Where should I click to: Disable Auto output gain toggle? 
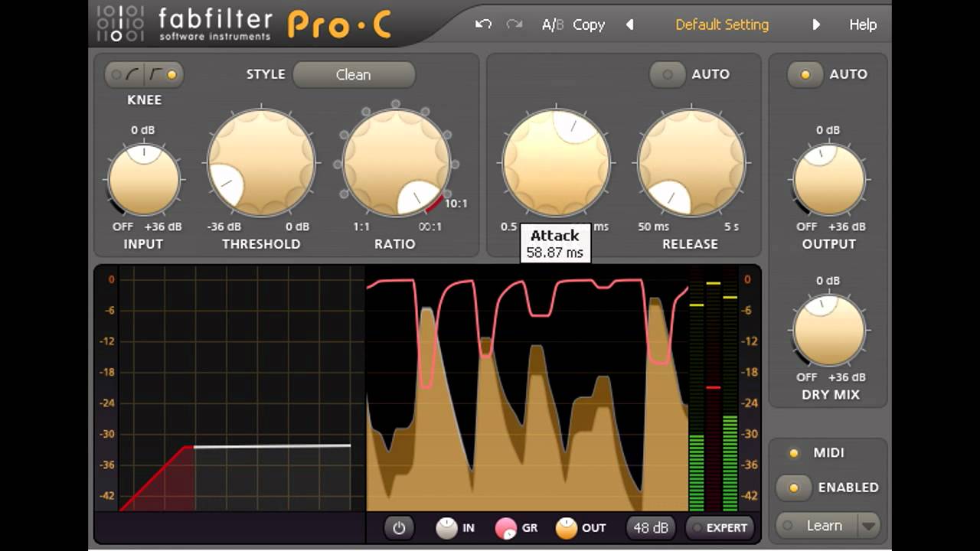(x=805, y=74)
